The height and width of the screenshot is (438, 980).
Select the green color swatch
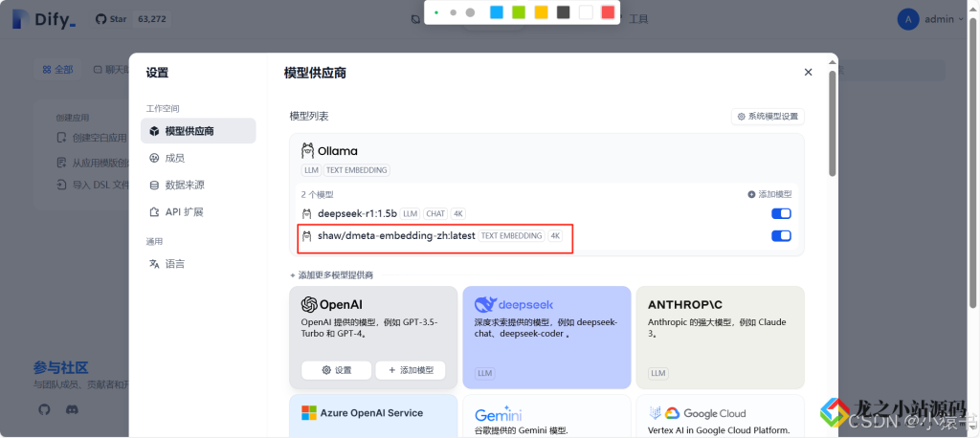519,11
